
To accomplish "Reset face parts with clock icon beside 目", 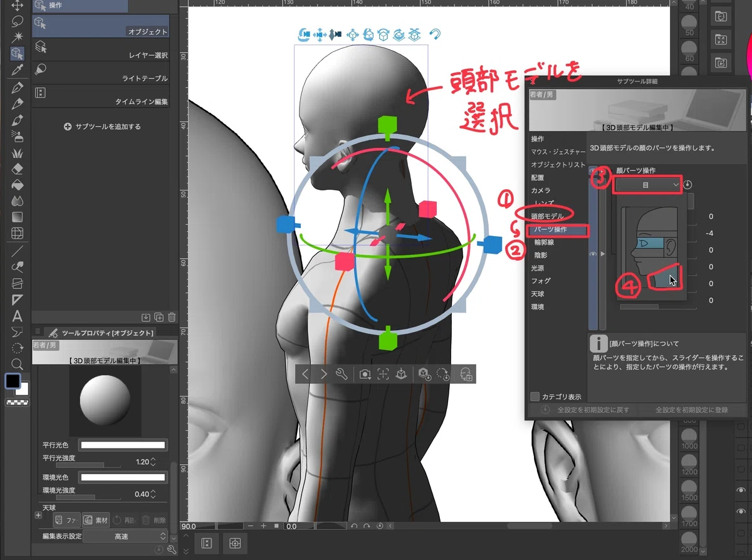I will click(688, 185).
